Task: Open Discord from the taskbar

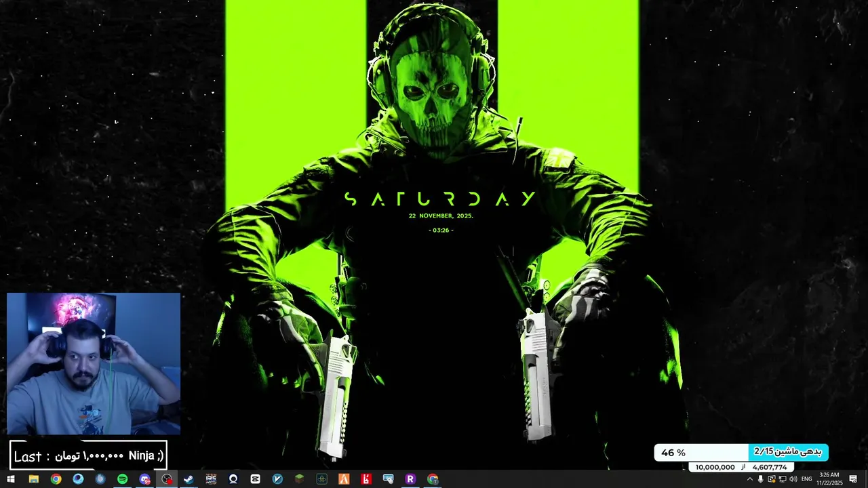Action: click(x=144, y=479)
